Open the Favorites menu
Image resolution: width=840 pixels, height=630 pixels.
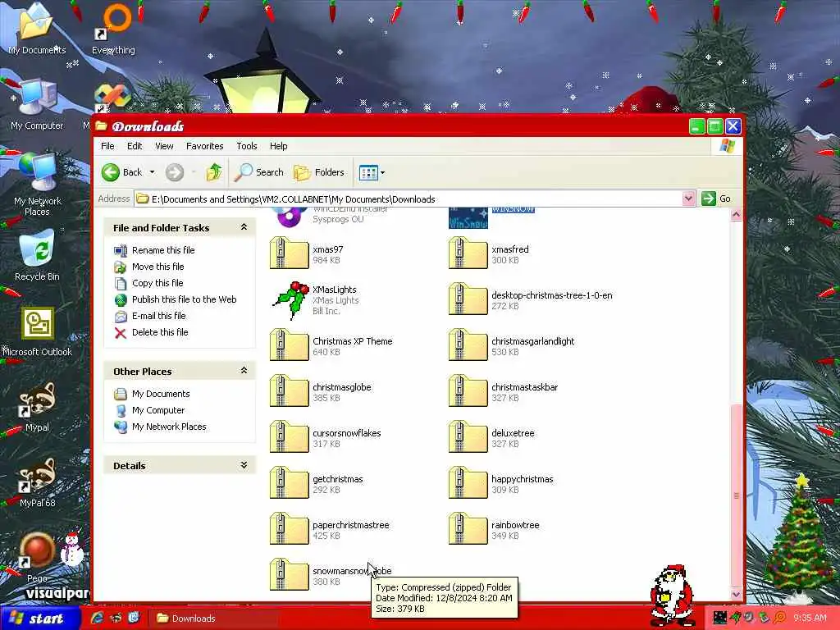[x=204, y=146]
